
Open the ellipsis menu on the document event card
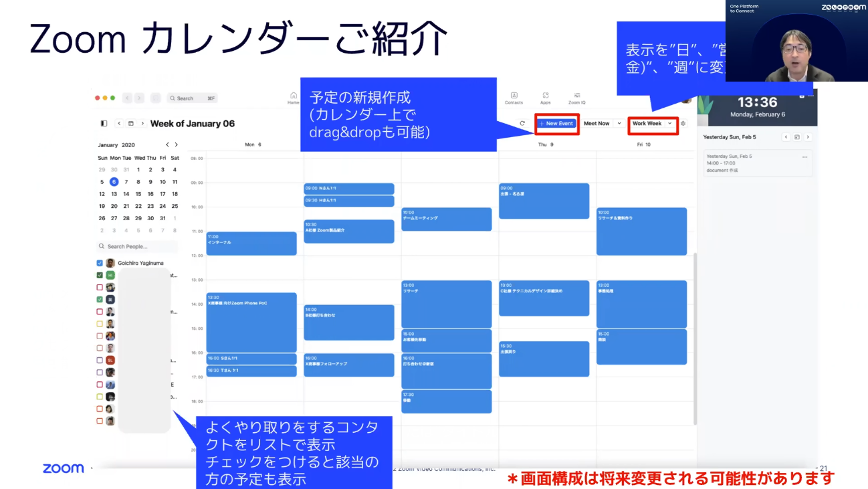804,157
